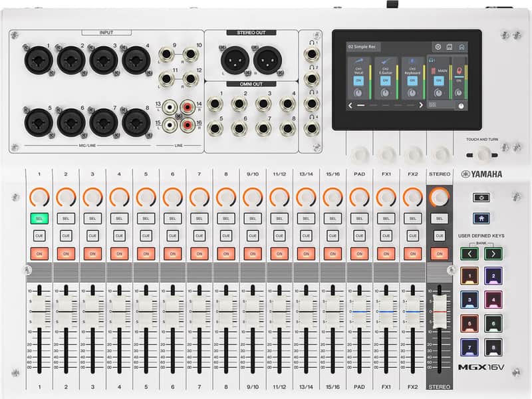Toggle CH2 E.Guitar ON button on touchscreen

coord(386,80)
